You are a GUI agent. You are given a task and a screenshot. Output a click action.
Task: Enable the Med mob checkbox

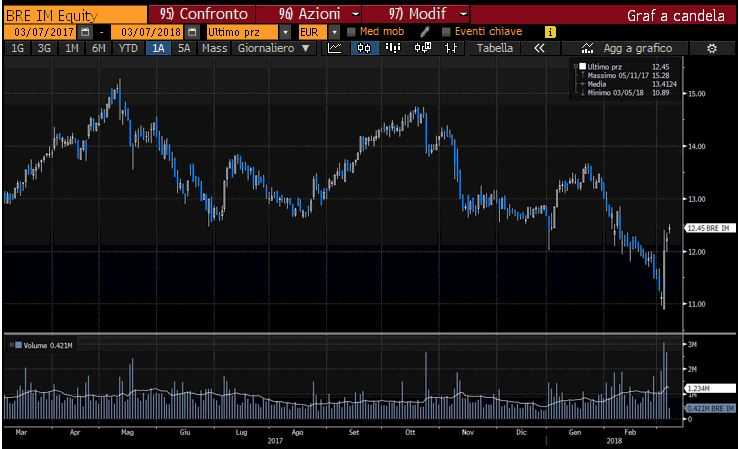351,32
